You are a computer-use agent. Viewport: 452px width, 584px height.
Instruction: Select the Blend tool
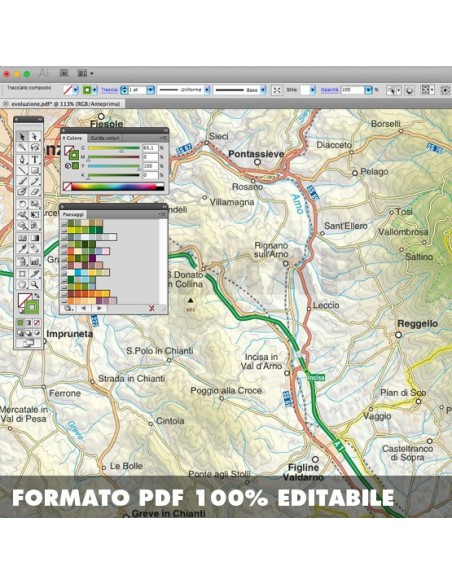(x=35, y=249)
